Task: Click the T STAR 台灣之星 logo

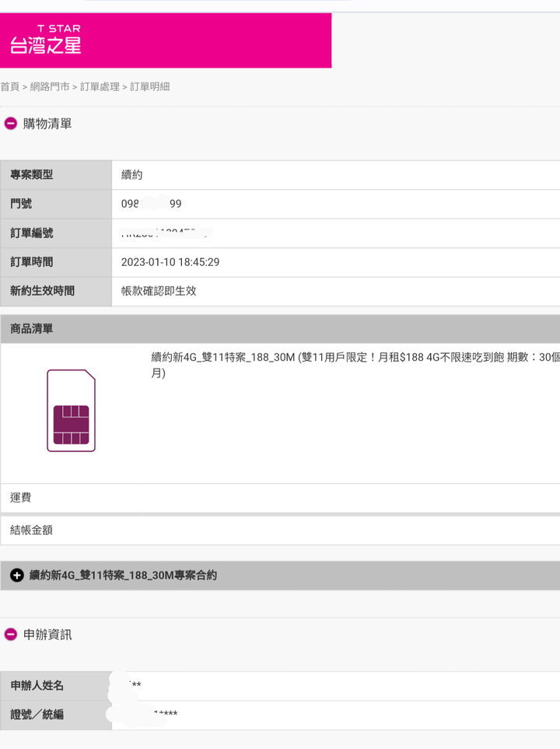Action: (45, 39)
